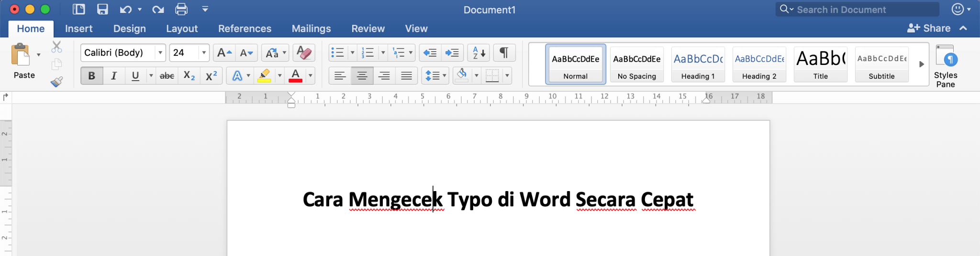980x256 pixels.
Task: Expand the styles gallery arrow
Action: 921,64
